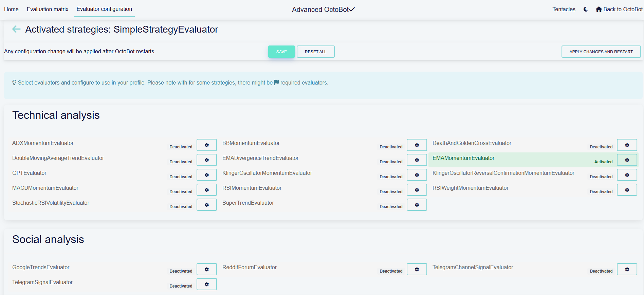Open EMAMomentumEvaluator gear settings
The image size is (644, 295).
pos(627,160)
